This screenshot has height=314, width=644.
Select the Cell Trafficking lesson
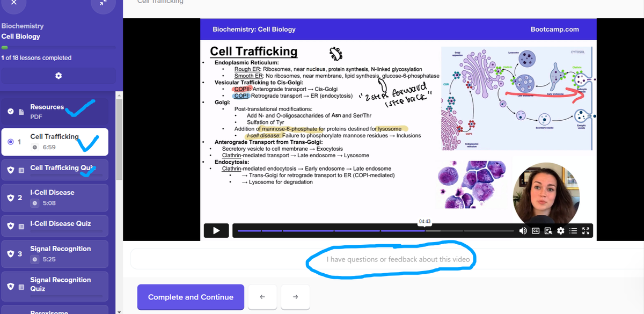pos(55,142)
